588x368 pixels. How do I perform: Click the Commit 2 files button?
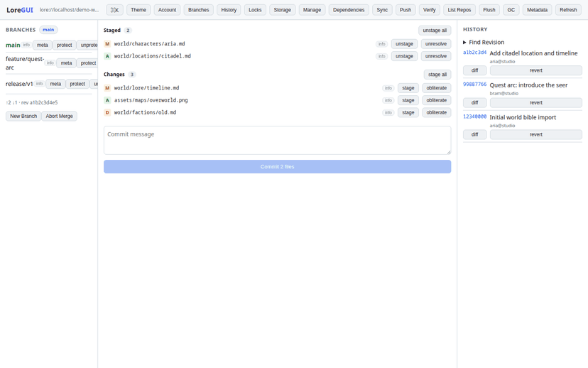[x=278, y=167]
